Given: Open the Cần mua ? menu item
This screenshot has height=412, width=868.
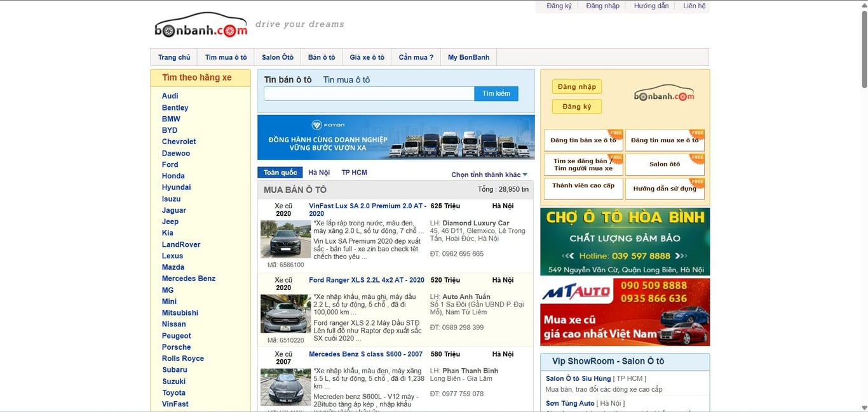Looking at the screenshot, I should (x=416, y=57).
